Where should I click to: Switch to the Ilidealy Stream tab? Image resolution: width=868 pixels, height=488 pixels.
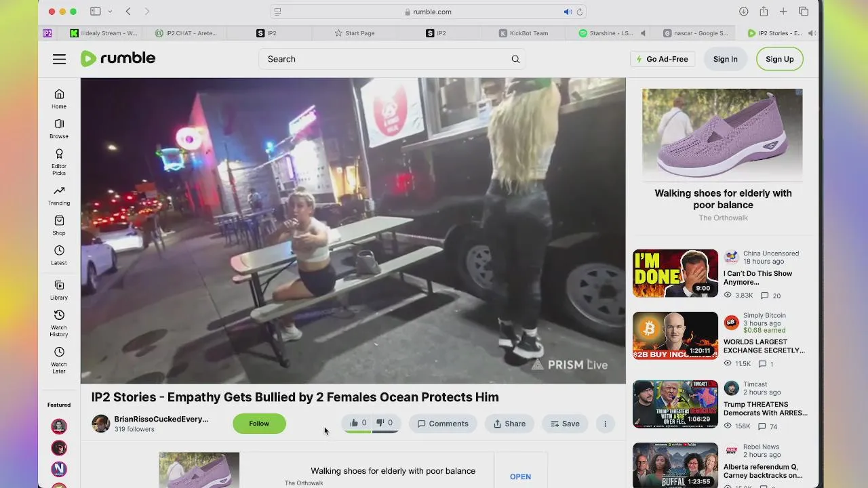[104, 33]
